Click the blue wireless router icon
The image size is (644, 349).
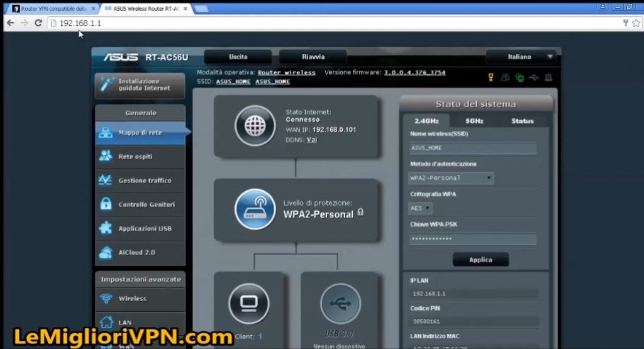[x=255, y=209]
